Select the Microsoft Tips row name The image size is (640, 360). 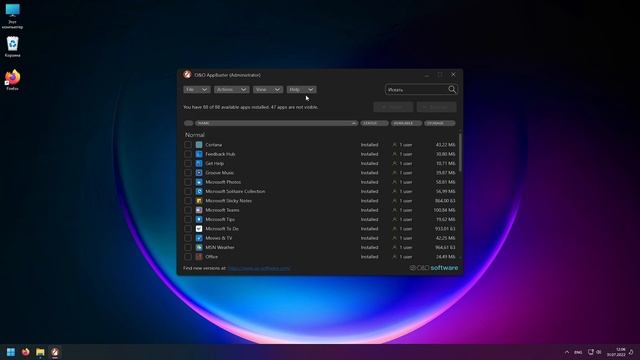point(220,219)
